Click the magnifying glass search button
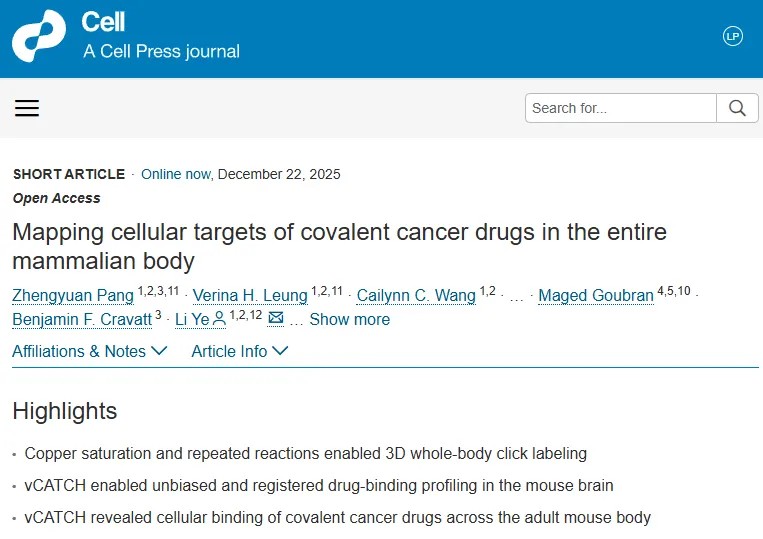 point(737,108)
